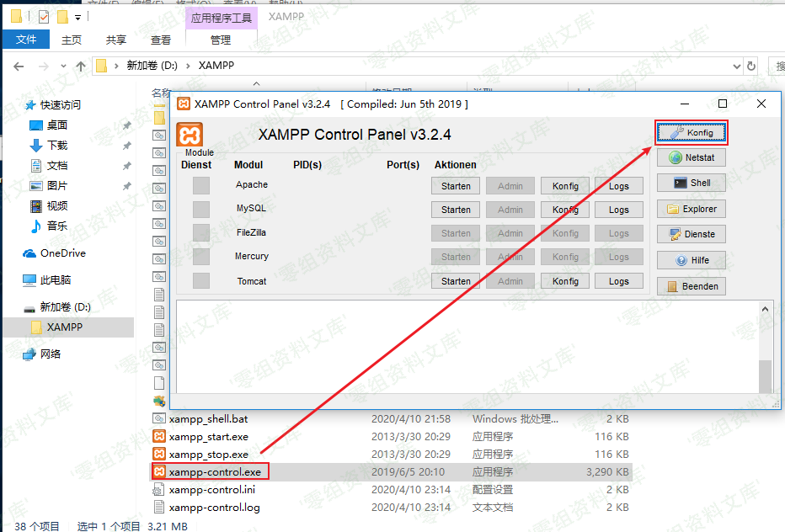Select the XAMPP folder in the sidebar tree
785x532 pixels.
coord(68,327)
